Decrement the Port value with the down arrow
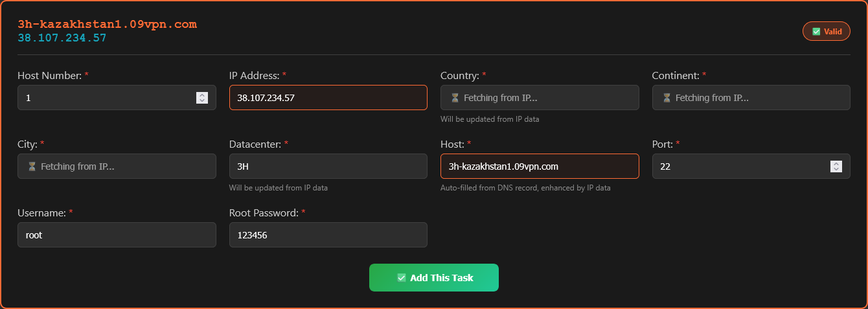Viewport: 868px width, 309px height. click(x=836, y=169)
